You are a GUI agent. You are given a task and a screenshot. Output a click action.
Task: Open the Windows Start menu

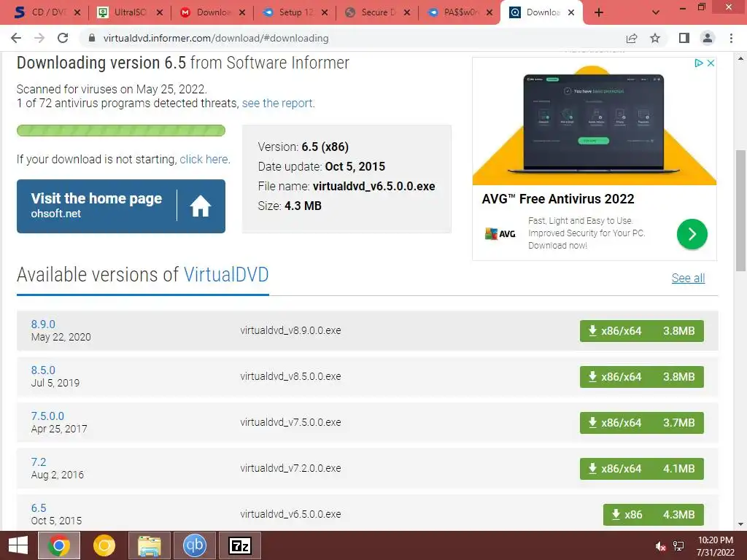(18, 545)
